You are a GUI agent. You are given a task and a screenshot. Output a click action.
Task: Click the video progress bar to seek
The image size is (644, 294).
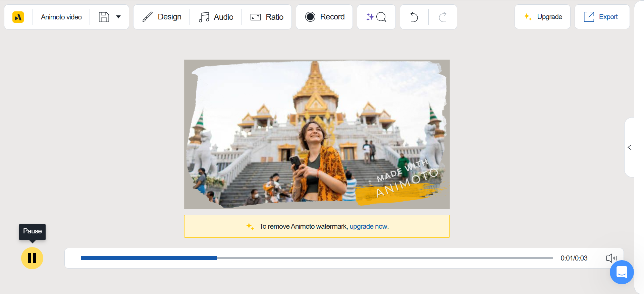click(316, 258)
